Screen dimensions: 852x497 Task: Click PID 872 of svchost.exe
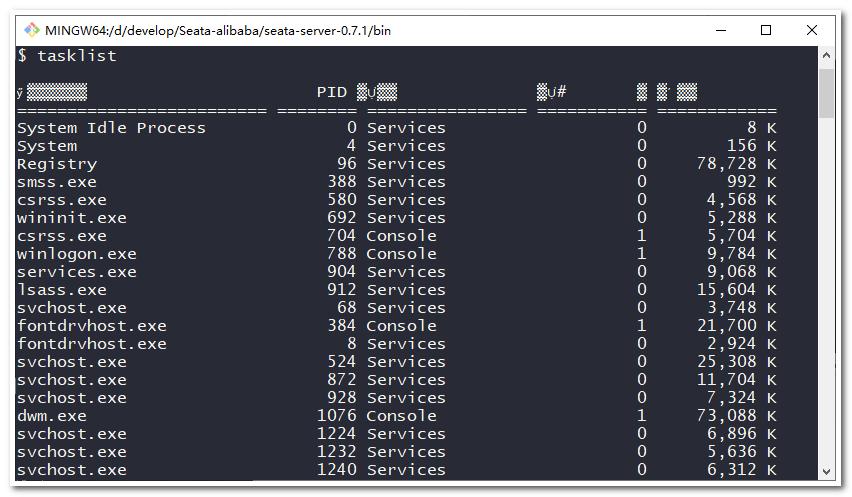(342, 380)
